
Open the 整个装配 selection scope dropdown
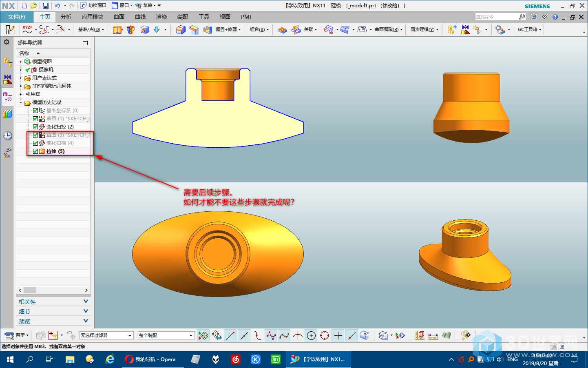[166, 335]
